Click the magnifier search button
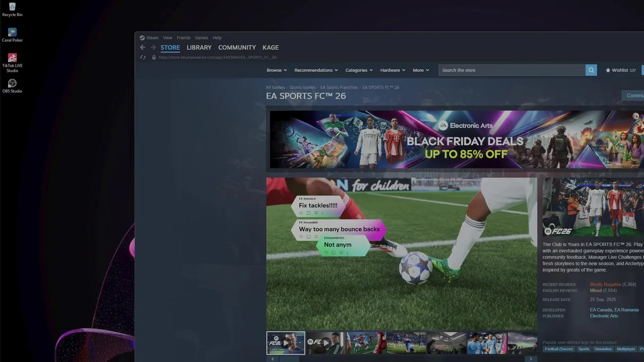Viewport: 644px width, 362px height. point(591,70)
